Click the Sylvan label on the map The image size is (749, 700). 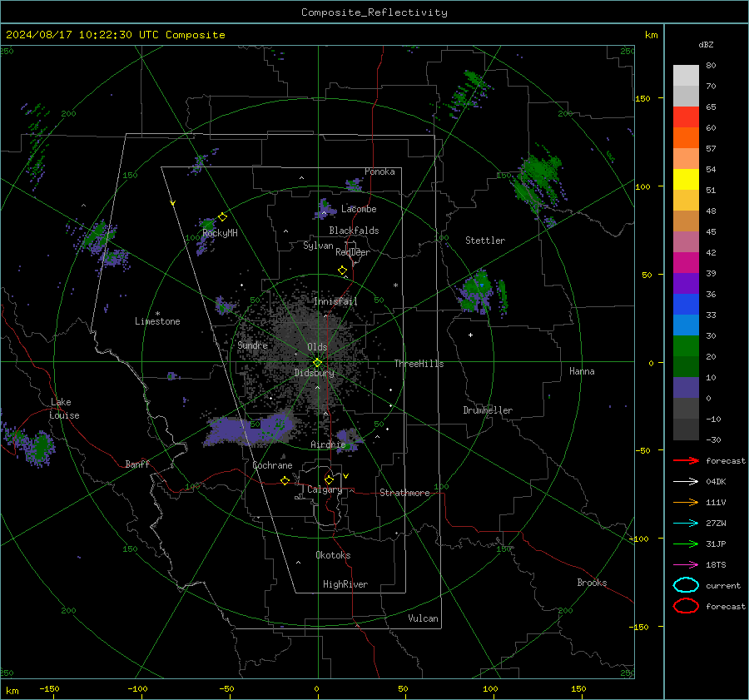point(318,246)
